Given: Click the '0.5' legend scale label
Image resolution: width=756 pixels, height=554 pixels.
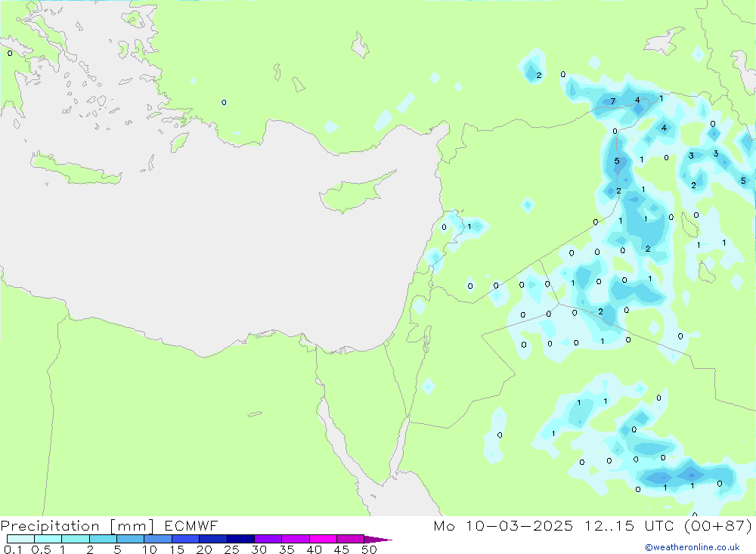Looking at the screenshot, I should (x=41, y=549).
